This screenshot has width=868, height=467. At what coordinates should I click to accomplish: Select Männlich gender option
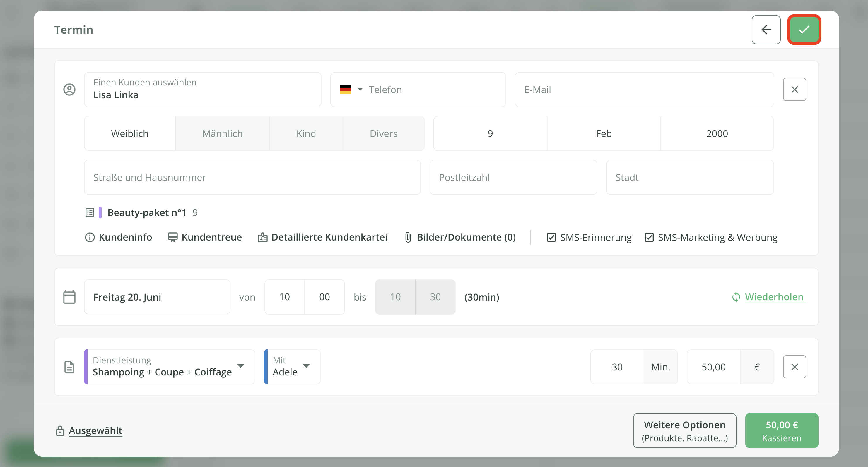coord(222,134)
